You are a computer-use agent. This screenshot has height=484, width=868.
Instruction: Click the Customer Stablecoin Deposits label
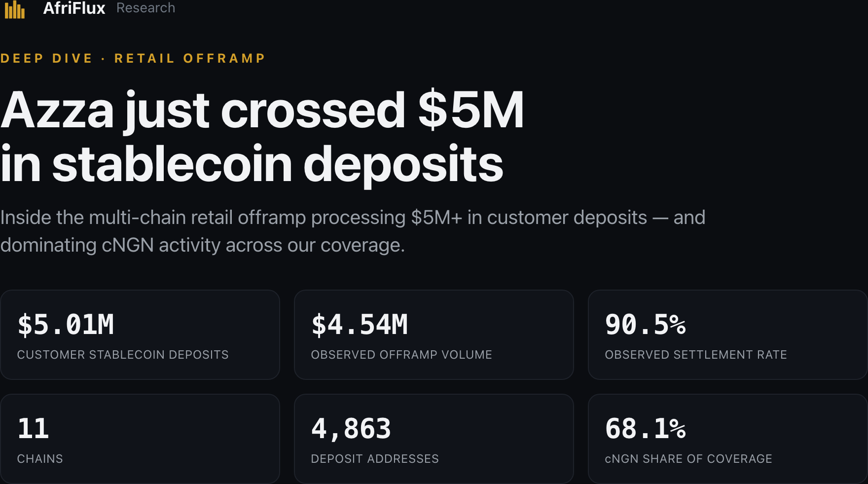click(123, 355)
